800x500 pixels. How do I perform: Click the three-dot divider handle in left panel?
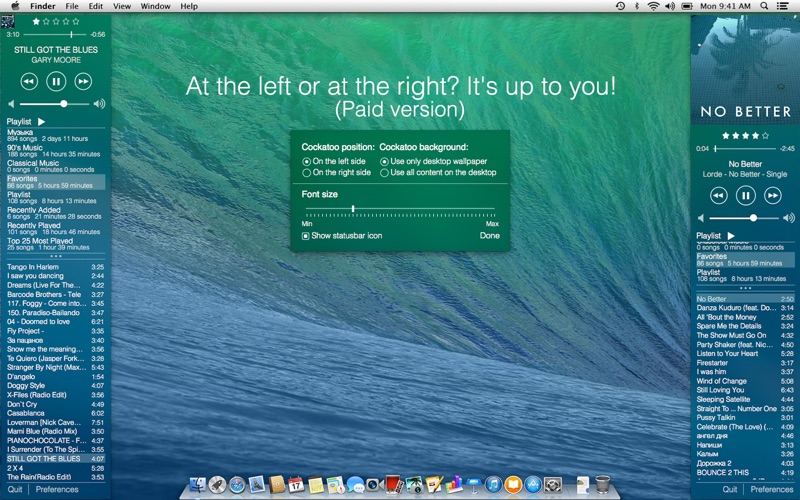pyautogui.click(x=56, y=256)
